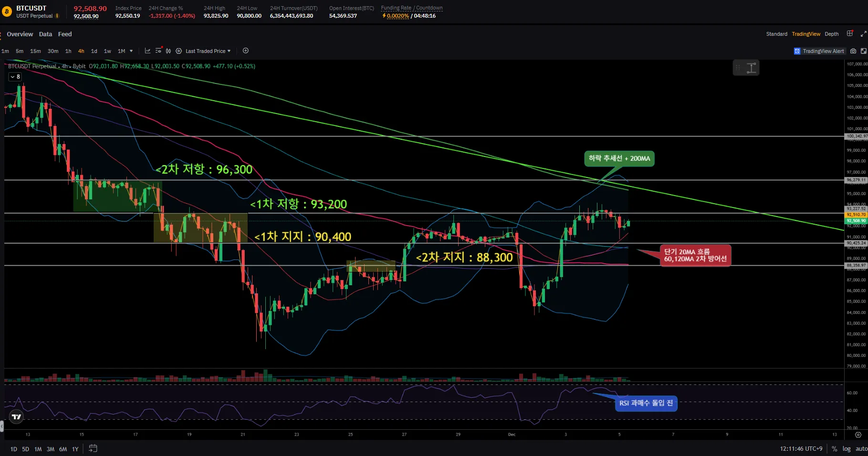The height and width of the screenshot is (456, 868).
Task: Select the measure drawing tool
Action: coord(752,68)
